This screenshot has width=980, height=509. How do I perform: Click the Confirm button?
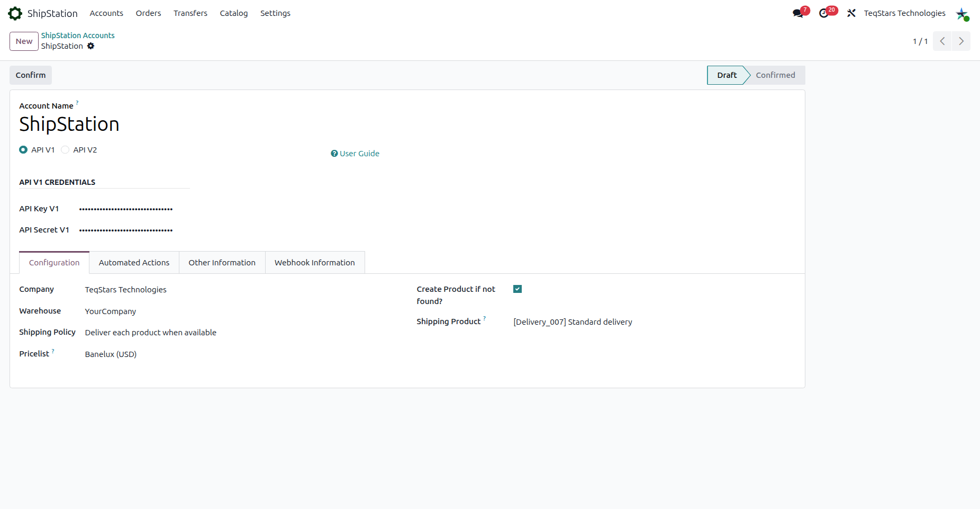point(31,75)
